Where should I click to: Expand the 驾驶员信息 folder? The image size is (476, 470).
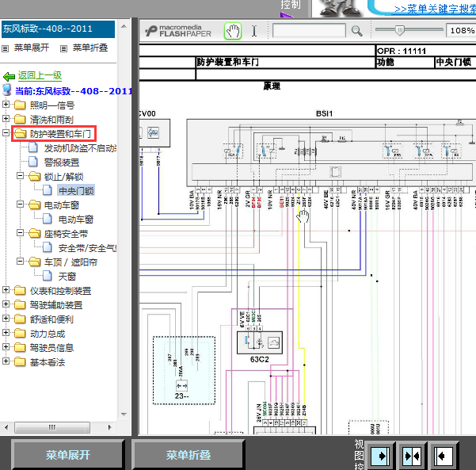coord(6,346)
